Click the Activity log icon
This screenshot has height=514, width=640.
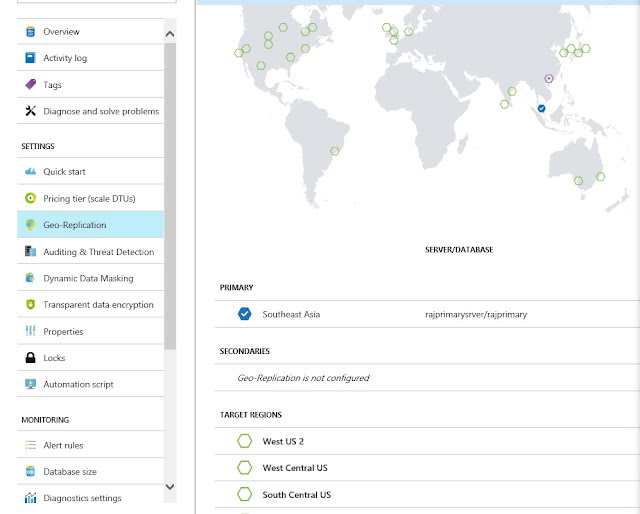coord(31,58)
